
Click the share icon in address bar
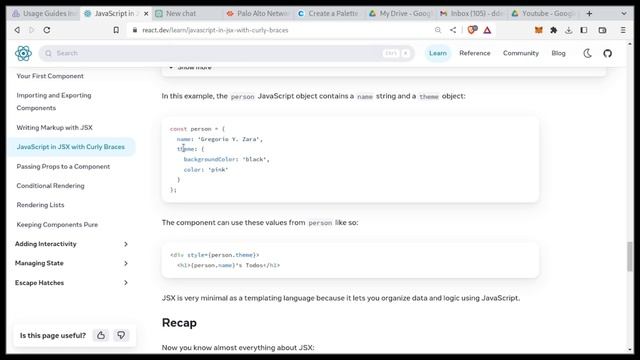tap(453, 30)
